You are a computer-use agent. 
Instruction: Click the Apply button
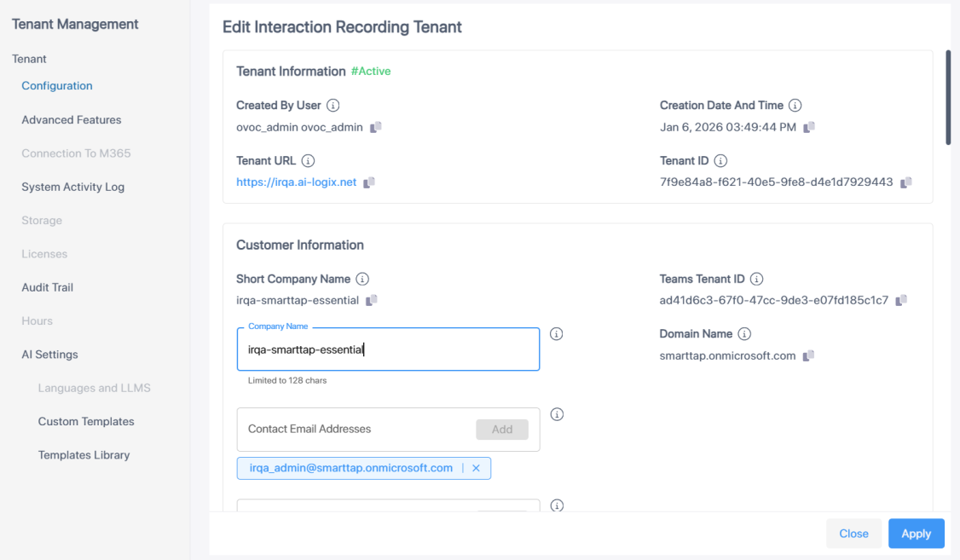point(916,534)
